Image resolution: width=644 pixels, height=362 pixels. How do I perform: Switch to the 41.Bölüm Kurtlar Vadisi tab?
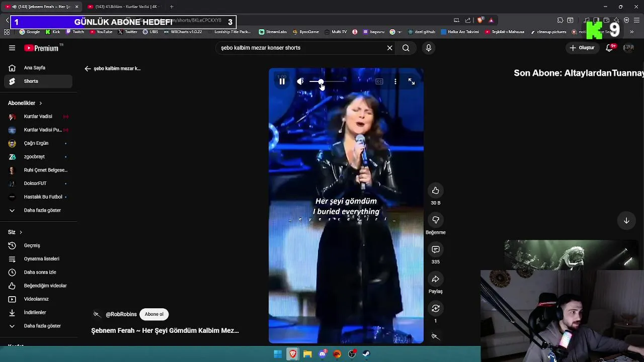[x=123, y=7]
